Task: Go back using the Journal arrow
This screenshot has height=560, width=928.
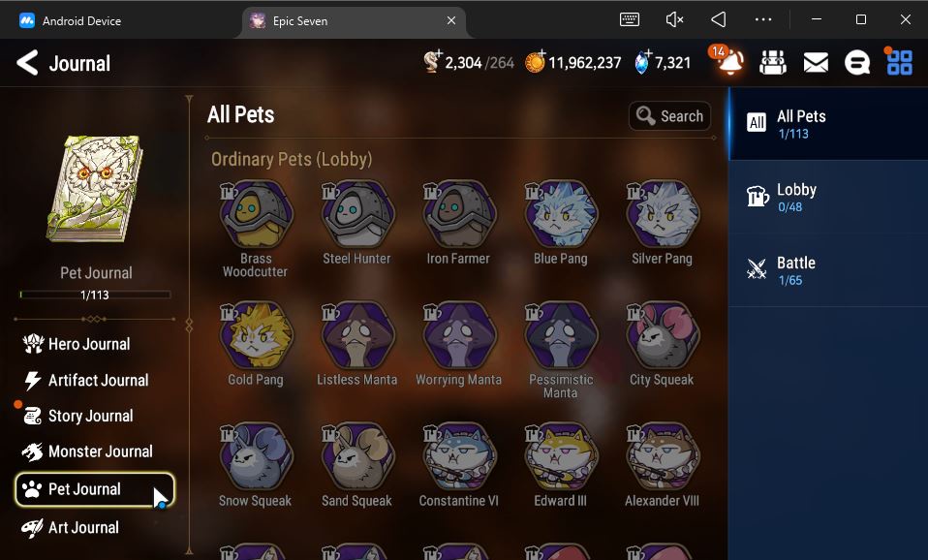Action: [x=27, y=63]
